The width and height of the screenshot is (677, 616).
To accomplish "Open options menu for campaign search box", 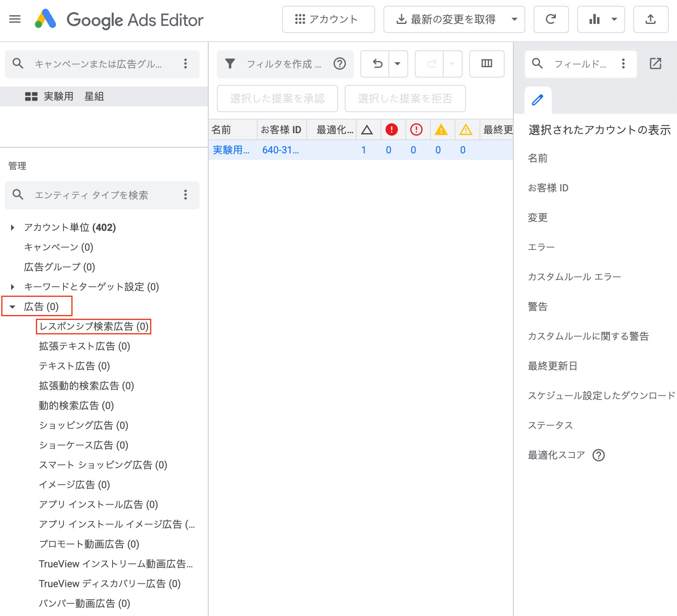I will [186, 64].
